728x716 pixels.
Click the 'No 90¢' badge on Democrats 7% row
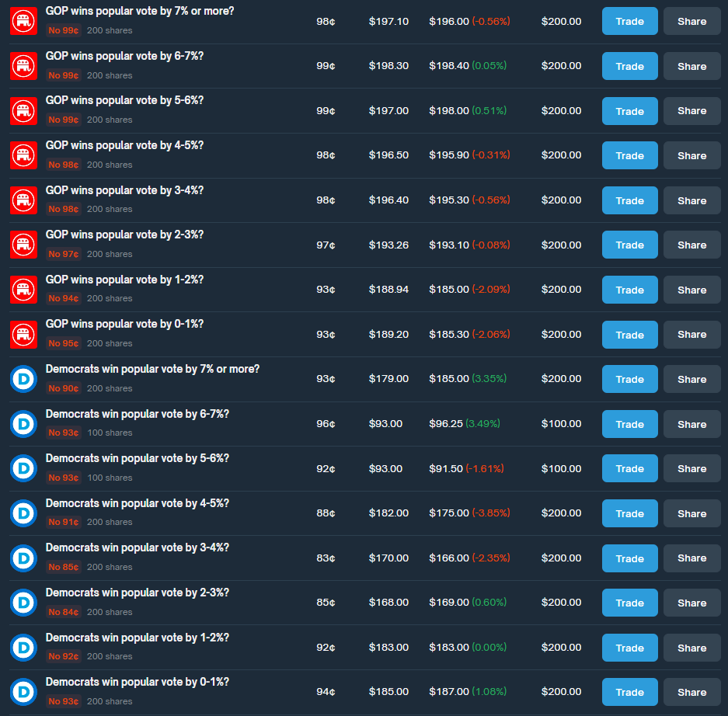[x=64, y=388]
